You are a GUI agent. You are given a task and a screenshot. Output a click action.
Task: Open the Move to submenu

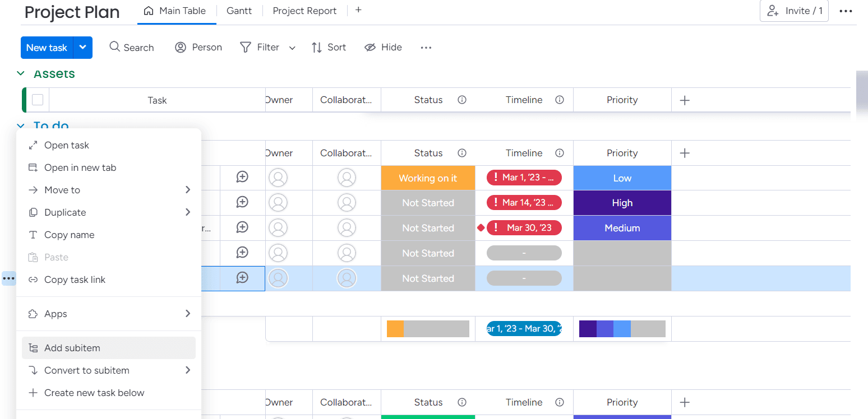(109, 190)
